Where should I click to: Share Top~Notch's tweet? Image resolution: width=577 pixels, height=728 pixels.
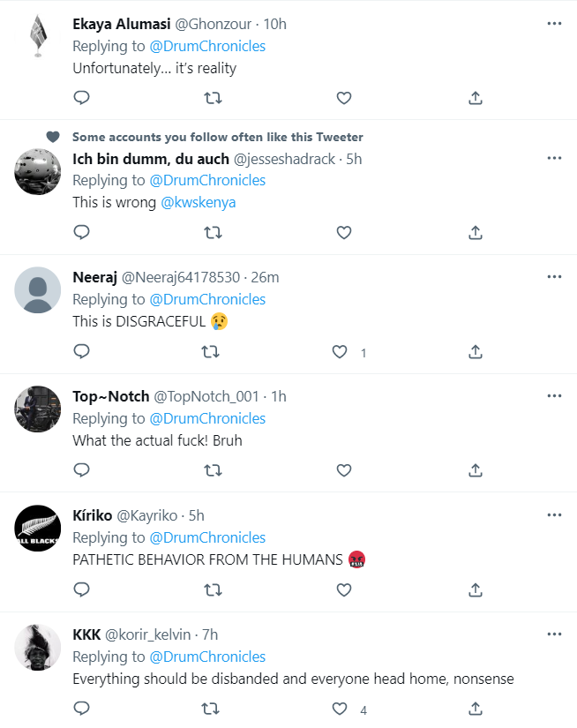tap(475, 471)
